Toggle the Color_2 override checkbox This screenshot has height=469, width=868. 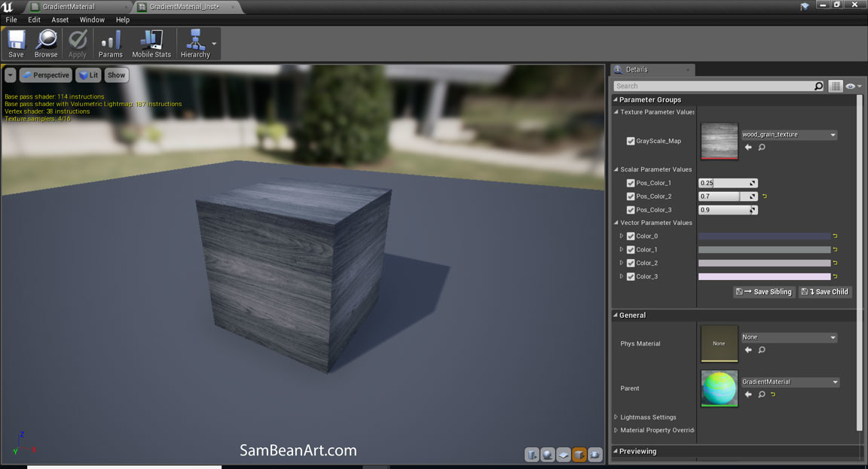[x=631, y=263]
